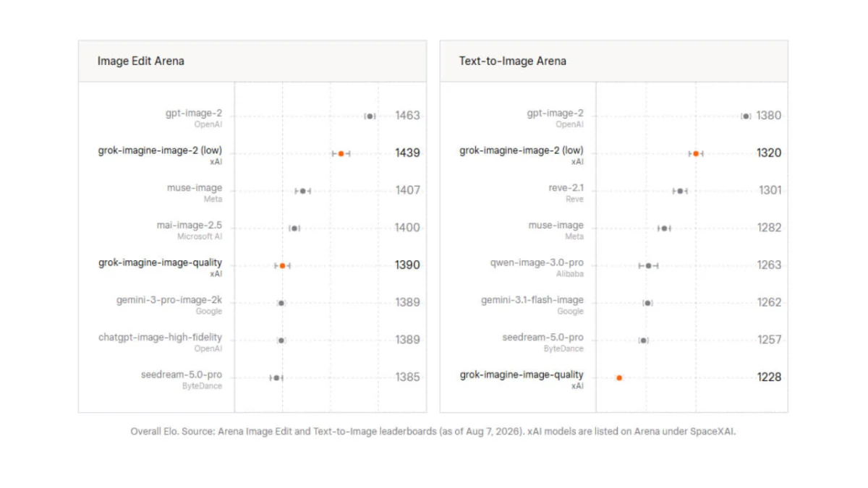The height and width of the screenshot is (488, 868).
Task: Click the gray marker for muse-image at 1407
Action: [x=303, y=191]
